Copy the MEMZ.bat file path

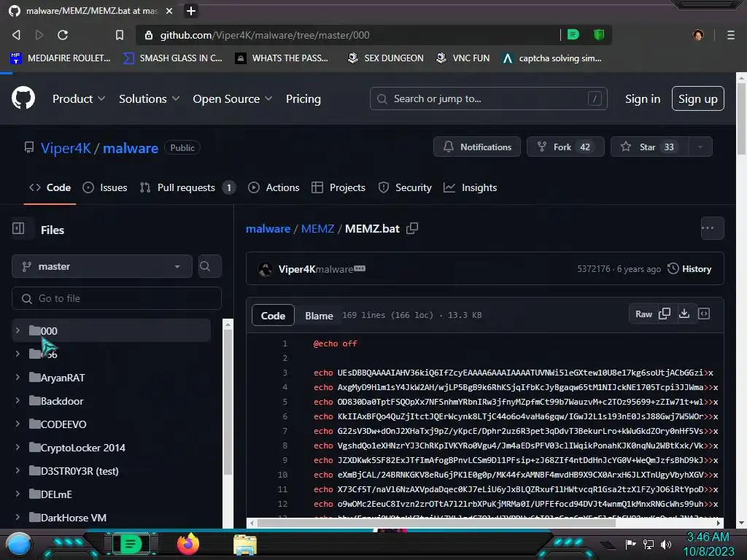[x=412, y=228]
